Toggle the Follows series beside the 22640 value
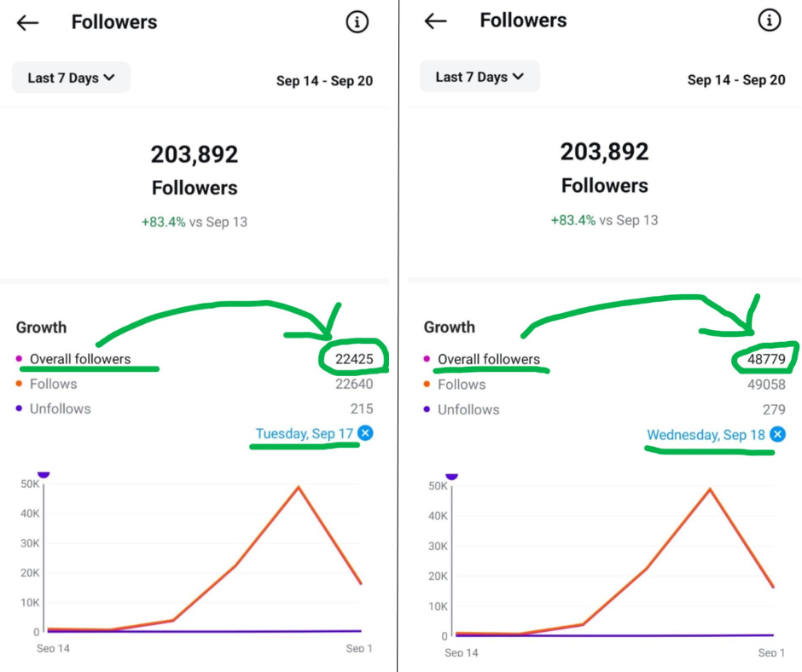This screenshot has height=672, width=802. point(53,384)
